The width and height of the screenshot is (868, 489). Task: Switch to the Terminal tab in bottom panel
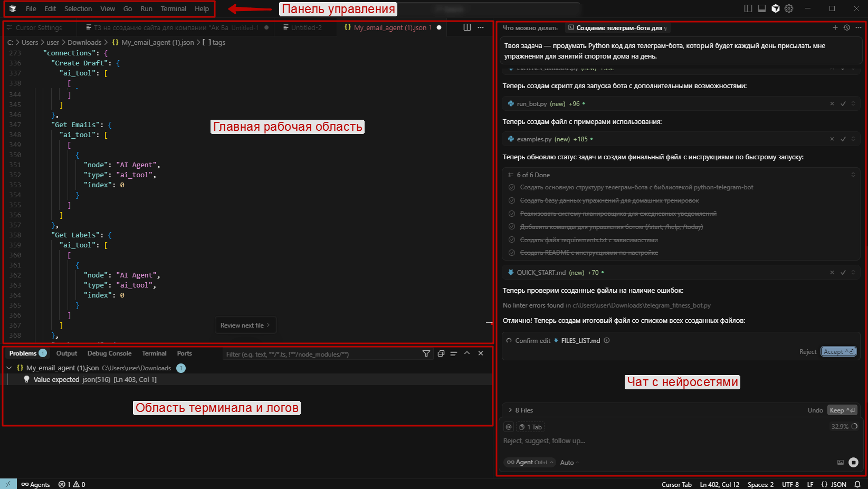(x=154, y=353)
